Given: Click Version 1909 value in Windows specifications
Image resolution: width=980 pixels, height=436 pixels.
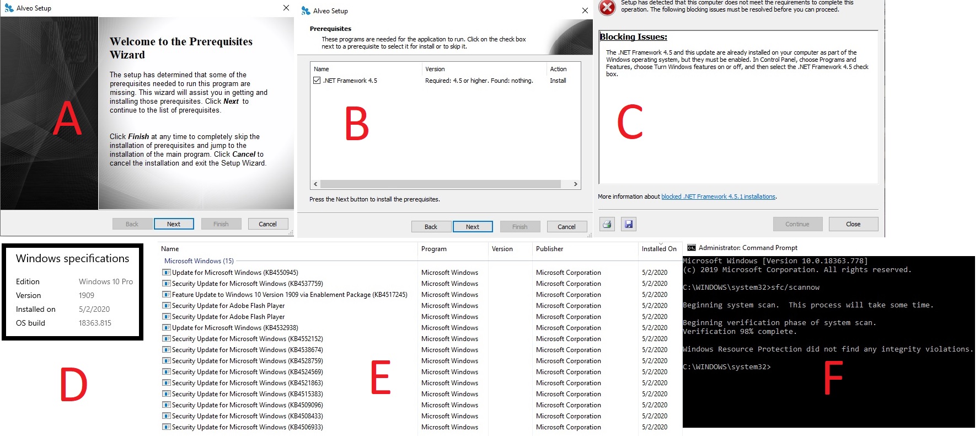Looking at the screenshot, I should click(x=87, y=295).
